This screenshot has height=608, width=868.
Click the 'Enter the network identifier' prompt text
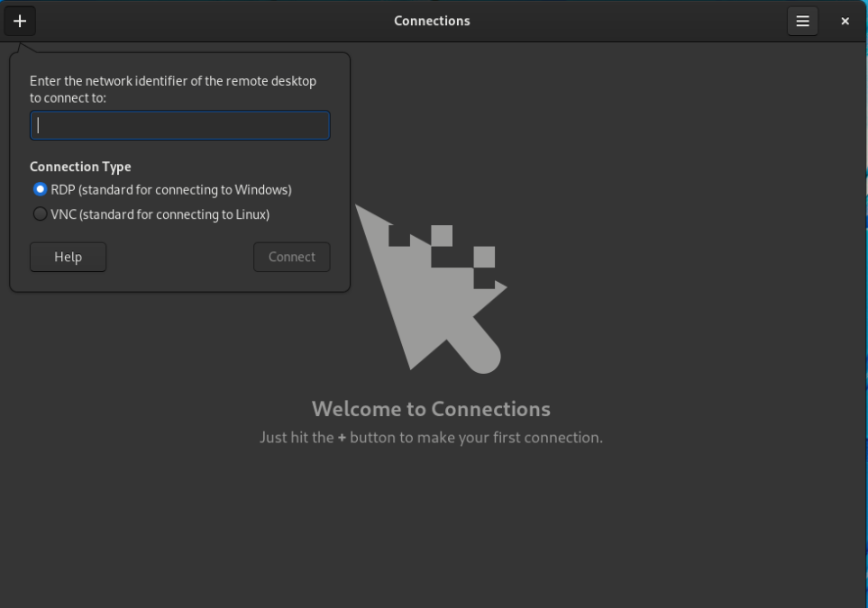[173, 89]
